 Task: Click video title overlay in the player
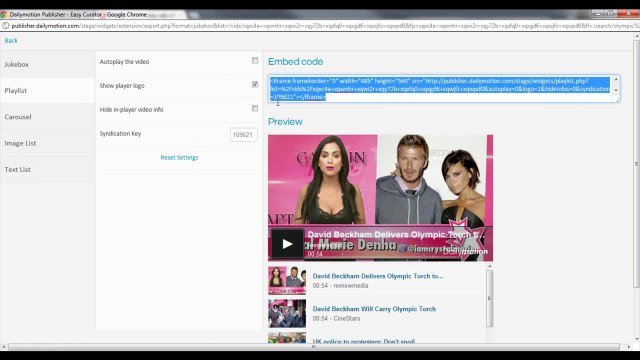[396, 235]
